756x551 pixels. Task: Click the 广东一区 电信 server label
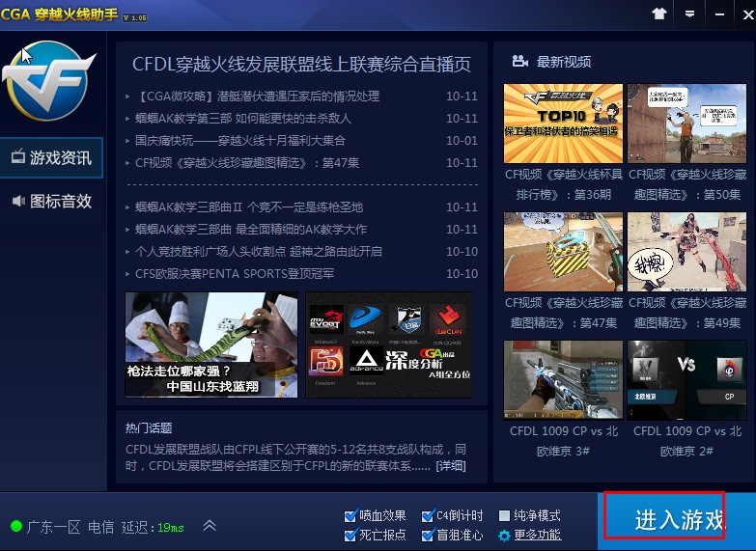pos(70,527)
